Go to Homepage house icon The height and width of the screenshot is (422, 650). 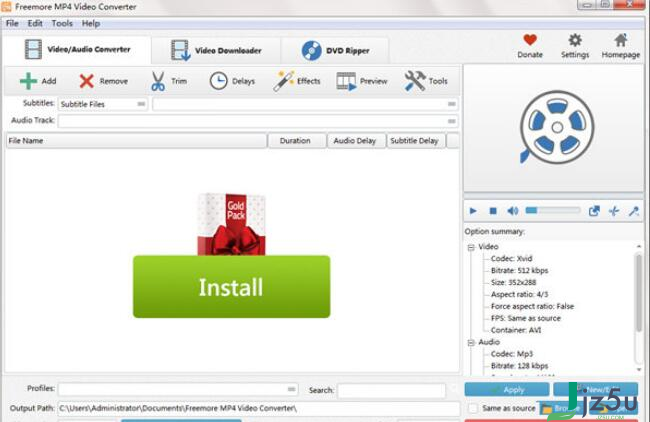click(x=621, y=40)
